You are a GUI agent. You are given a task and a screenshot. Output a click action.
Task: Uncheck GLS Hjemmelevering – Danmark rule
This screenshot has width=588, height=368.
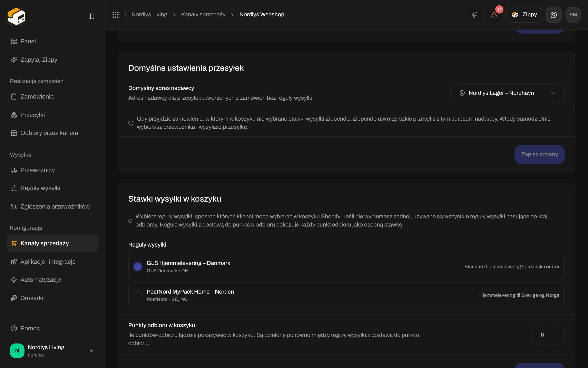[138, 267]
